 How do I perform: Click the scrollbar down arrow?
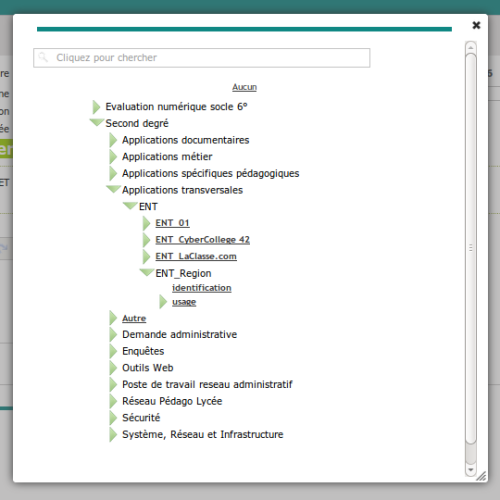pyautogui.click(x=471, y=470)
